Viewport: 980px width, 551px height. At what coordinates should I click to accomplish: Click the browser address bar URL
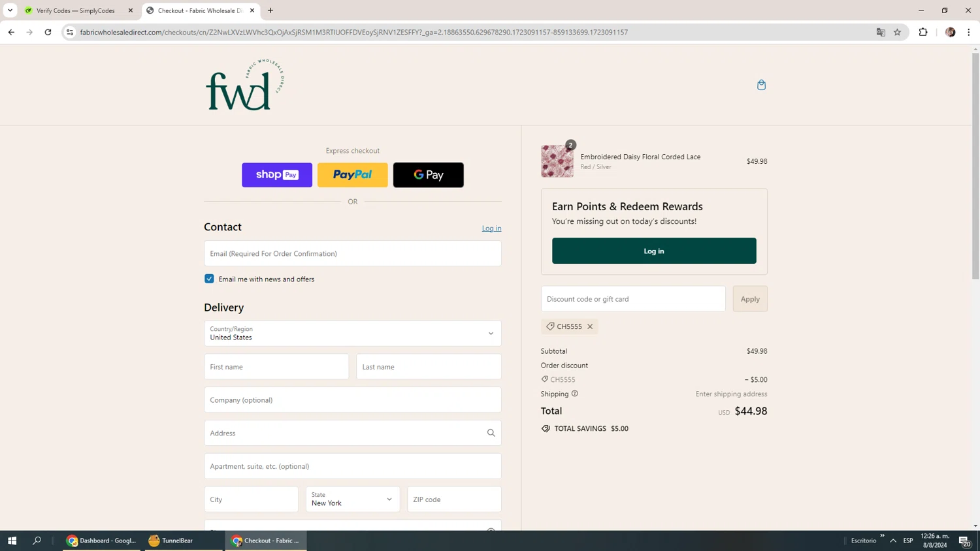click(x=353, y=32)
